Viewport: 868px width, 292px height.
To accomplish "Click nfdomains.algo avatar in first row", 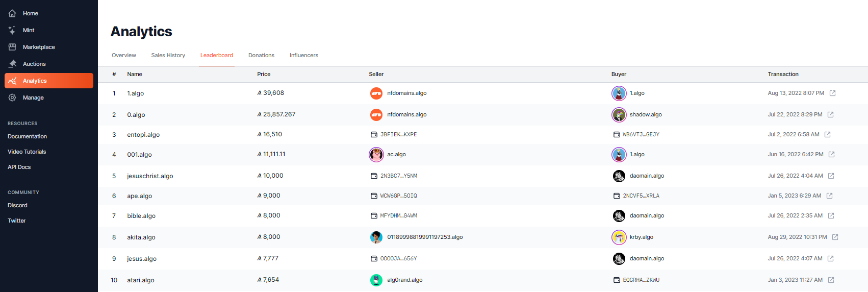I will pos(376,93).
